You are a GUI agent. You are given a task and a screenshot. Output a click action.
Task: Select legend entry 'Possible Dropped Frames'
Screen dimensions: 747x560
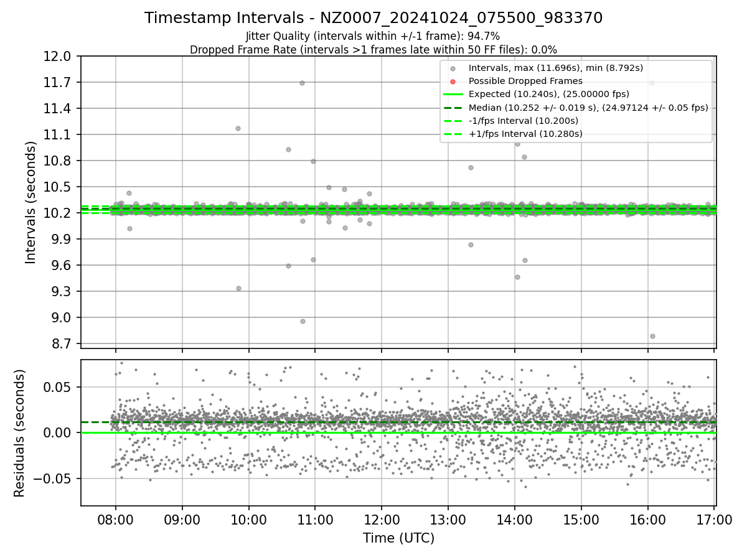click(525, 81)
